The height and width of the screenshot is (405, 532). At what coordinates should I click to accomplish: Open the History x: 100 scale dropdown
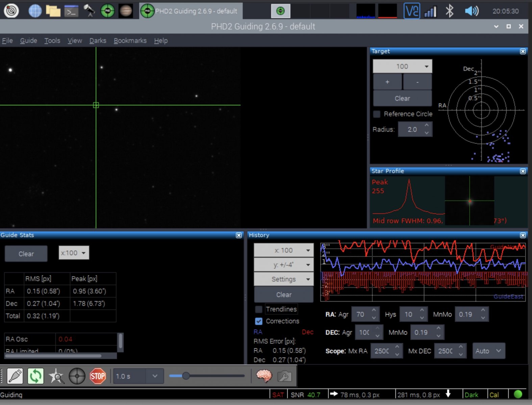pyautogui.click(x=284, y=250)
